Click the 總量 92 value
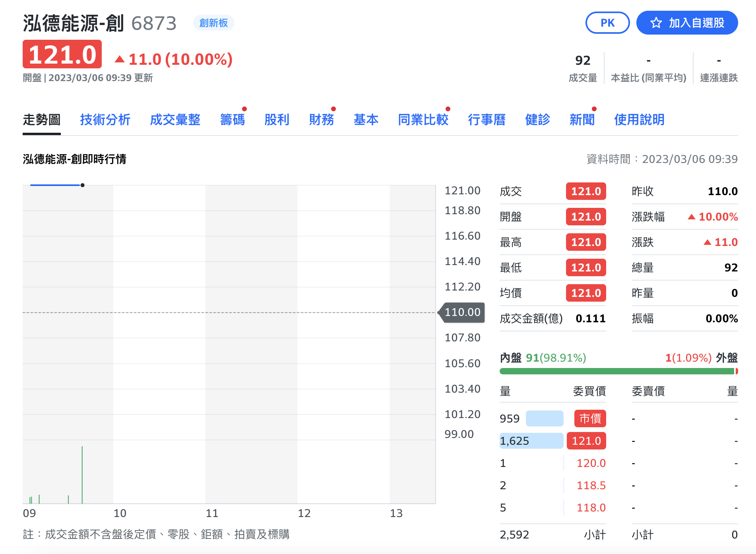The height and width of the screenshot is (554, 756). click(x=731, y=267)
